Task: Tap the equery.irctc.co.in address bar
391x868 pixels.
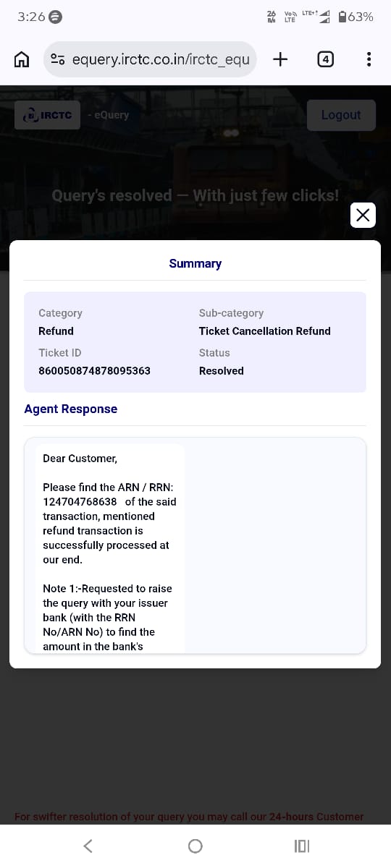Action: [150, 59]
